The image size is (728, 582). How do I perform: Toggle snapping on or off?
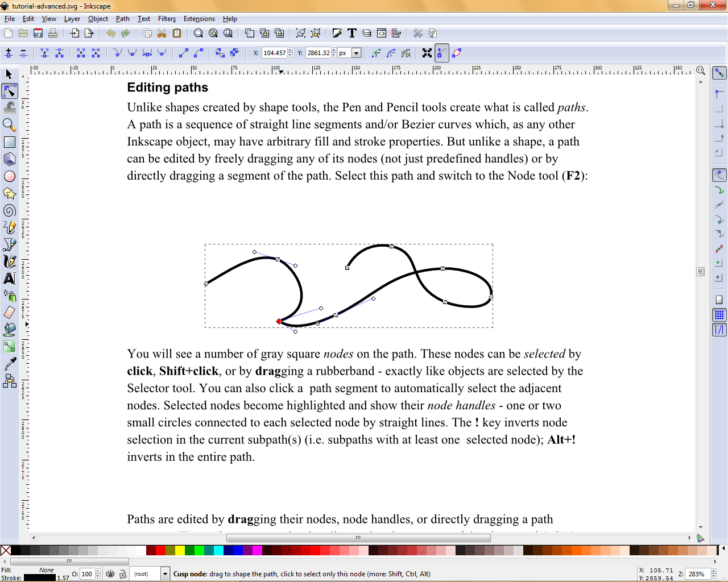pyautogui.click(x=718, y=72)
